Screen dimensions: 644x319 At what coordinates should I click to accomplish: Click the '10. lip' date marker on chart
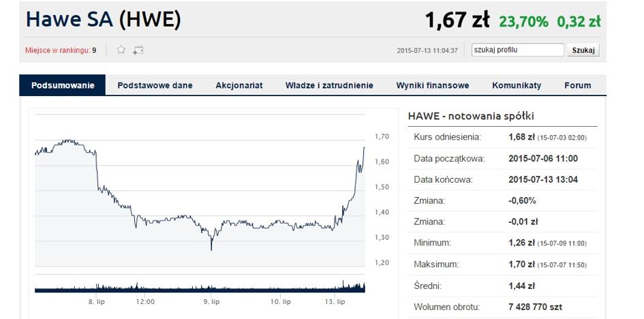281,301
